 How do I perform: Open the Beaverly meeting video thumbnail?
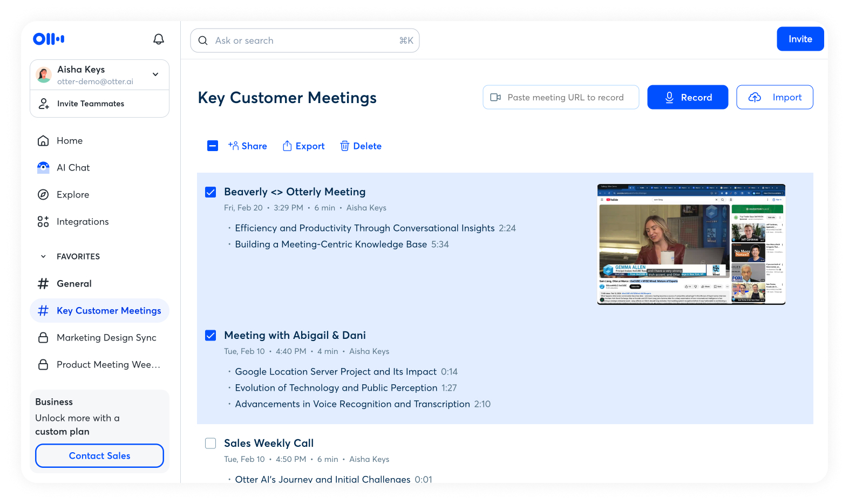[691, 244]
